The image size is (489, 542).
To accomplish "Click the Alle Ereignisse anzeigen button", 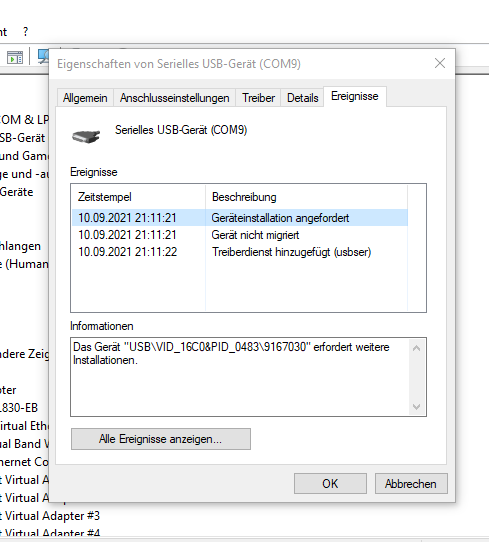I will (x=161, y=439).
